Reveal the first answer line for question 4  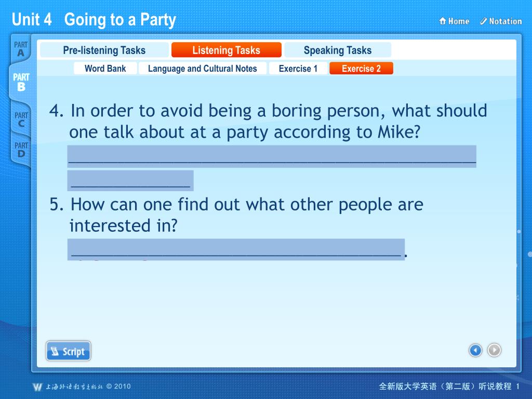(272, 156)
